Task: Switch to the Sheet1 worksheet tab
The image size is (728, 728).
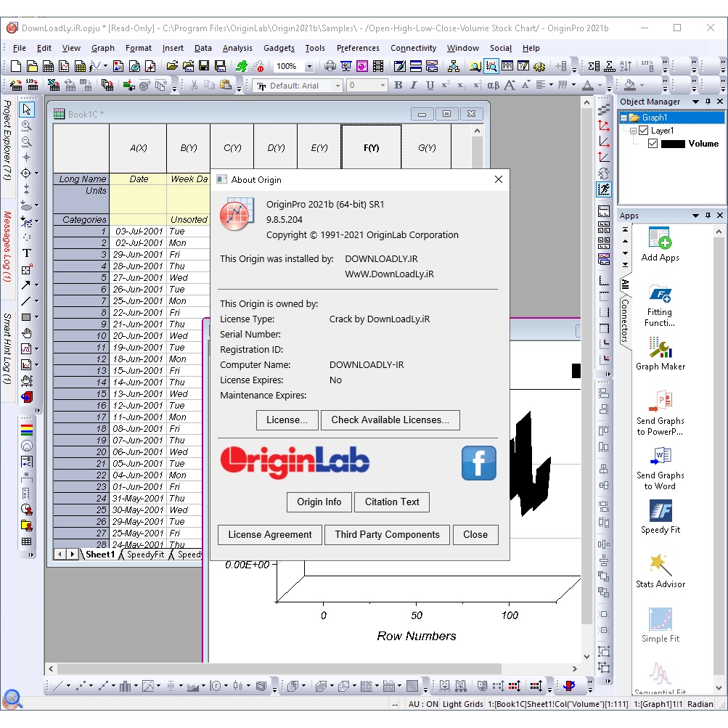Action: [99, 554]
